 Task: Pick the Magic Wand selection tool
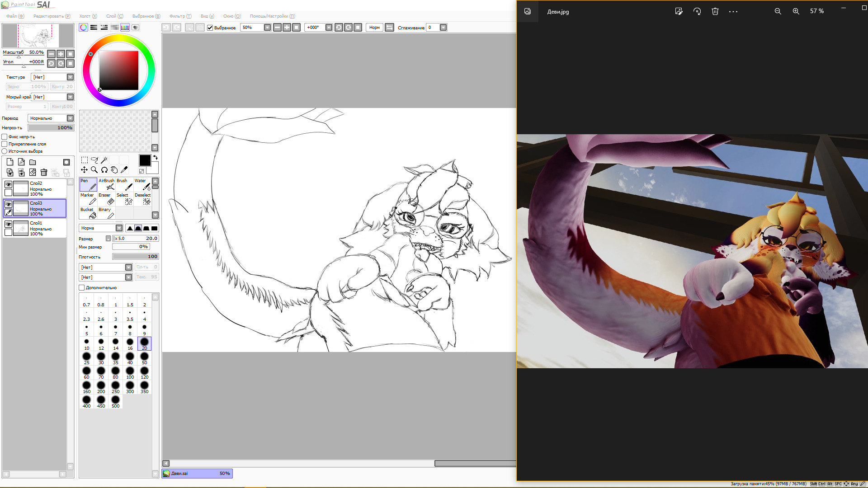[x=104, y=160]
